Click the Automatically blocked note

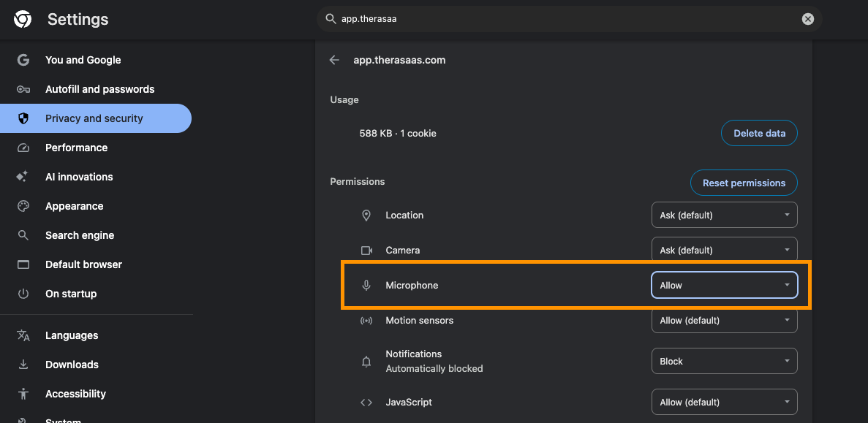(x=434, y=368)
